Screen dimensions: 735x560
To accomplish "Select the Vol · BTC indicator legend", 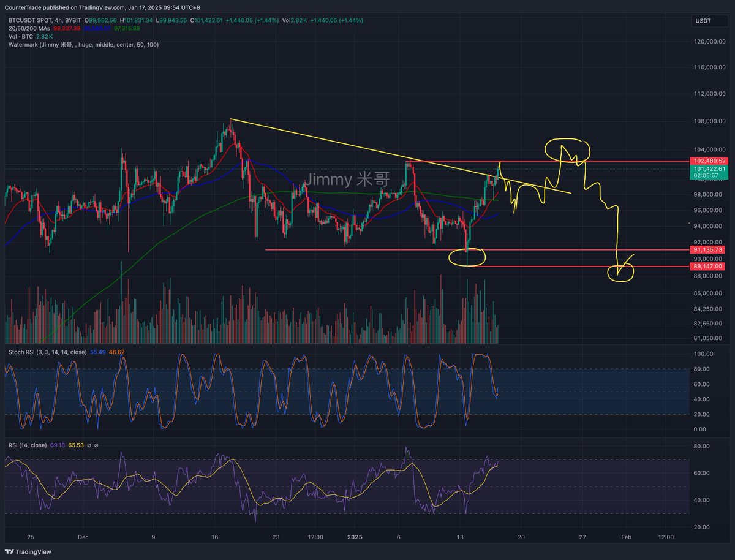I will point(21,37).
